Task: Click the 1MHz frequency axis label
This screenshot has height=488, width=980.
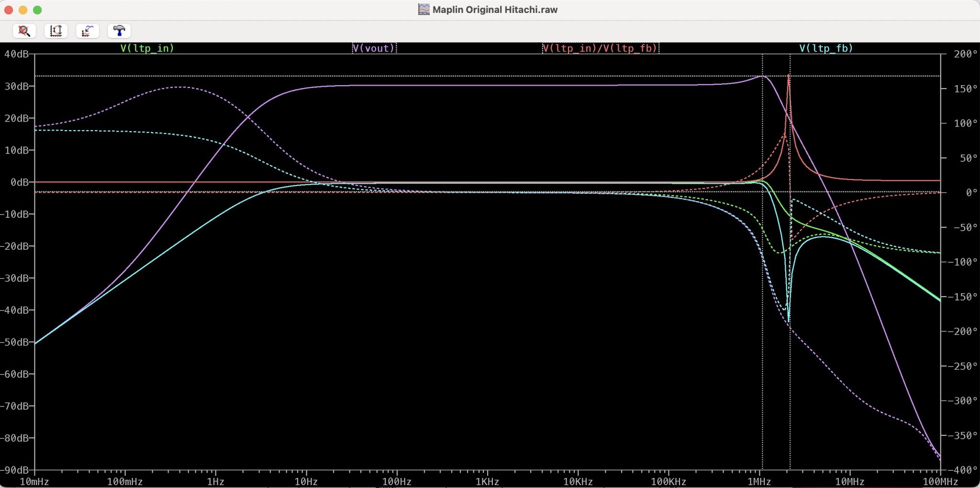Action: pyautogui.click(x=759, y=482)
